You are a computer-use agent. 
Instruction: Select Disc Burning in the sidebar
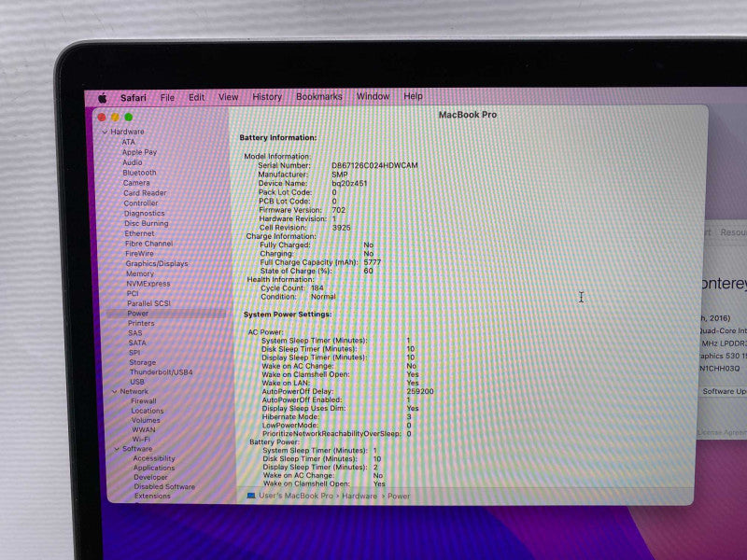point(147,223)
